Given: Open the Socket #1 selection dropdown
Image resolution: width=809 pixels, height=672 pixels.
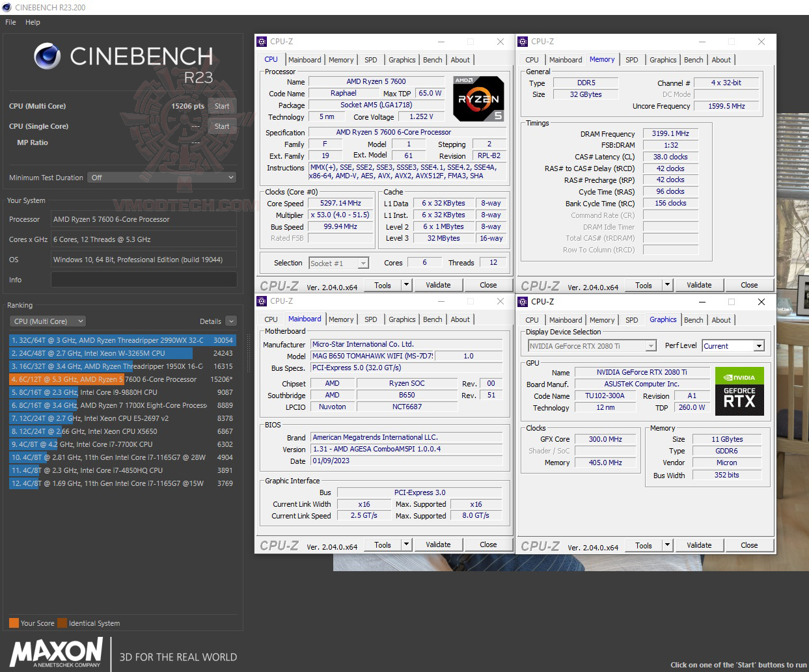Looking at the screenshot, I should click(x=338, y=263).
